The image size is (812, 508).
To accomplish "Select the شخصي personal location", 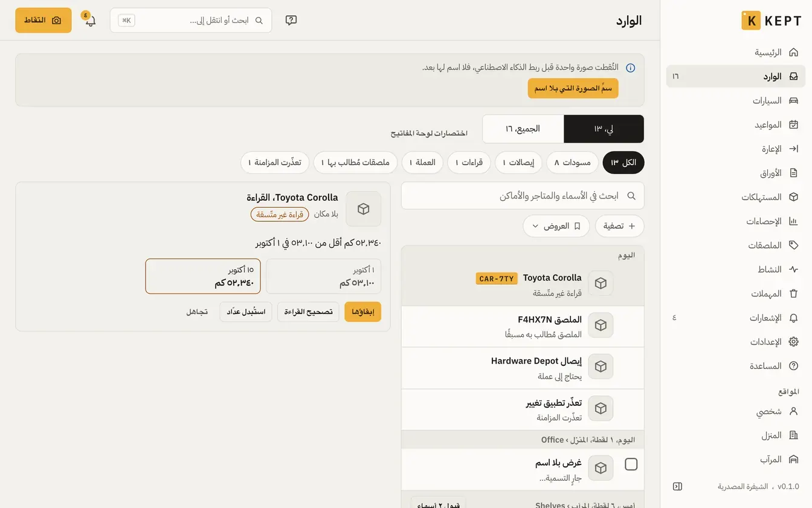I will pos(735,411).
